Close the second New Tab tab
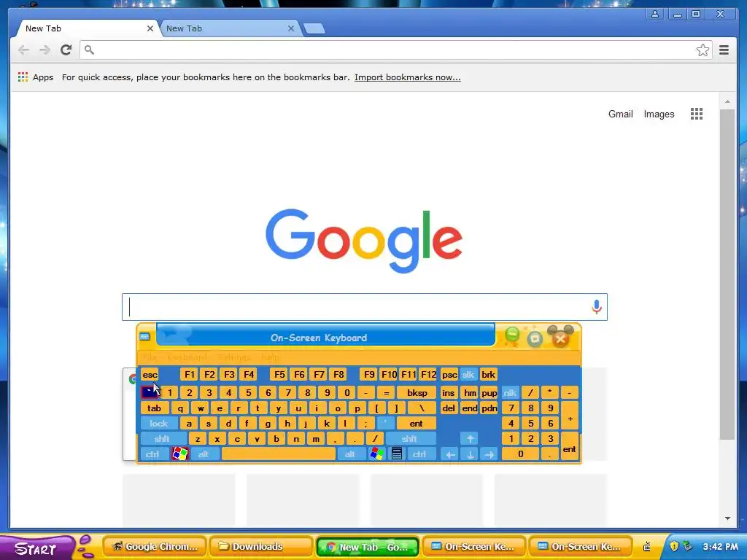 (x=291, y=28)
